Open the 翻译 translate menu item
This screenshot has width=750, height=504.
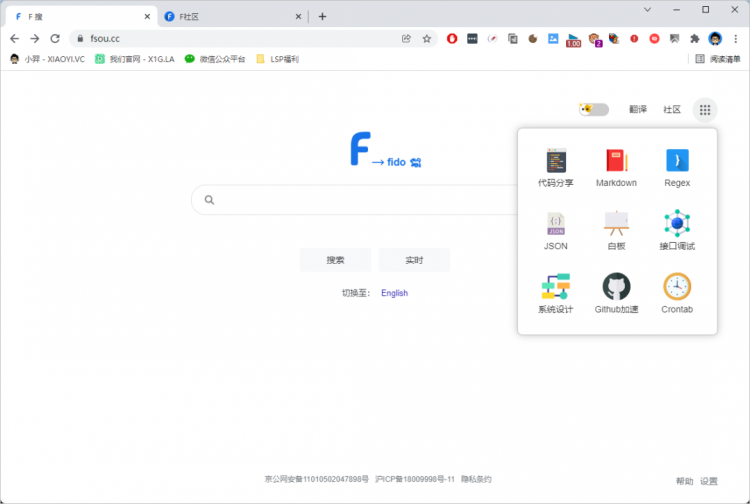tap(638, 110)
